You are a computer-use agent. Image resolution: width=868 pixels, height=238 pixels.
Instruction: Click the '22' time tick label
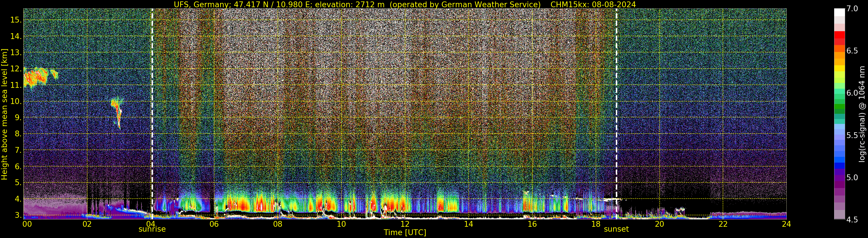[723, 224]
